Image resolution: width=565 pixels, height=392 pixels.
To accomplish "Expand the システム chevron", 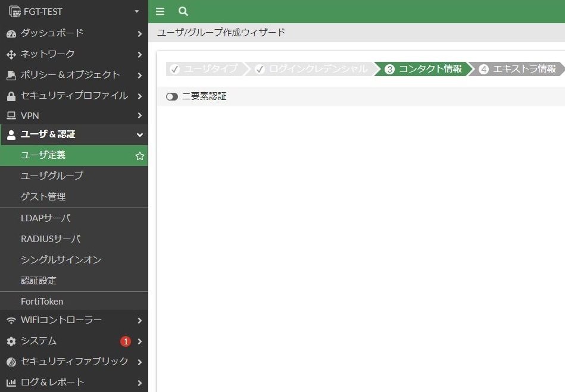I will [140, 341].
